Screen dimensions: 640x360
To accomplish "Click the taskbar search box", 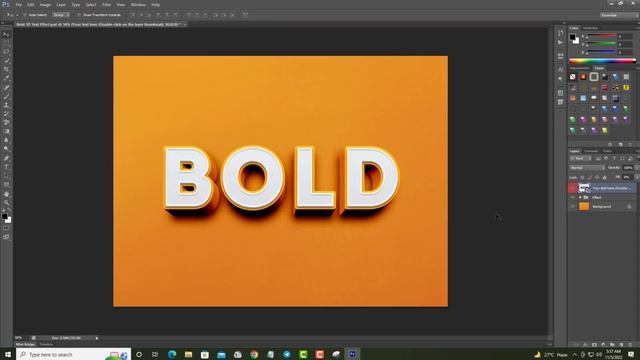I will pyautogui.click(x=73, y=354).
